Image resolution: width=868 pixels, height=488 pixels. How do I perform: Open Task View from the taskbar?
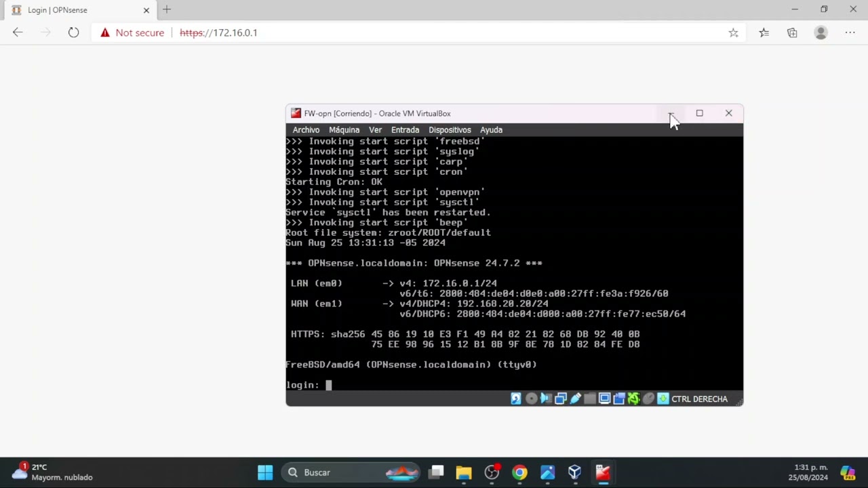[436, 472]
